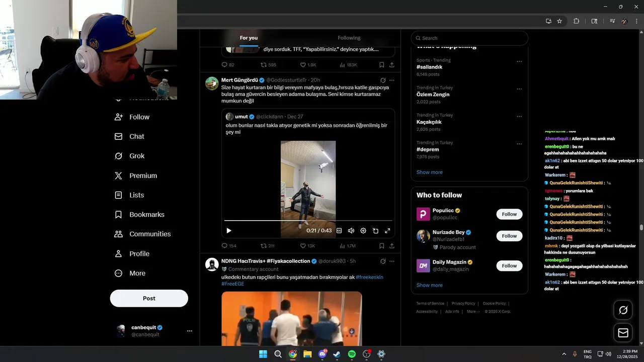Click the browser page scrollbar thumb
The height and width of the screenshot is (362, 644).
click(641, 227)
